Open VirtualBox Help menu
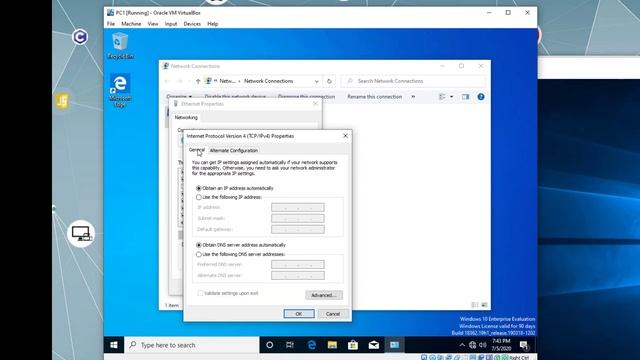The image size is (640, 360). coord(213,24)
